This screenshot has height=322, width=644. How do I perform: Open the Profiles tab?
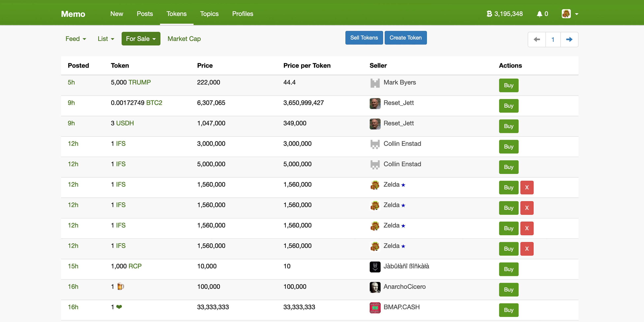coord(243,14)
